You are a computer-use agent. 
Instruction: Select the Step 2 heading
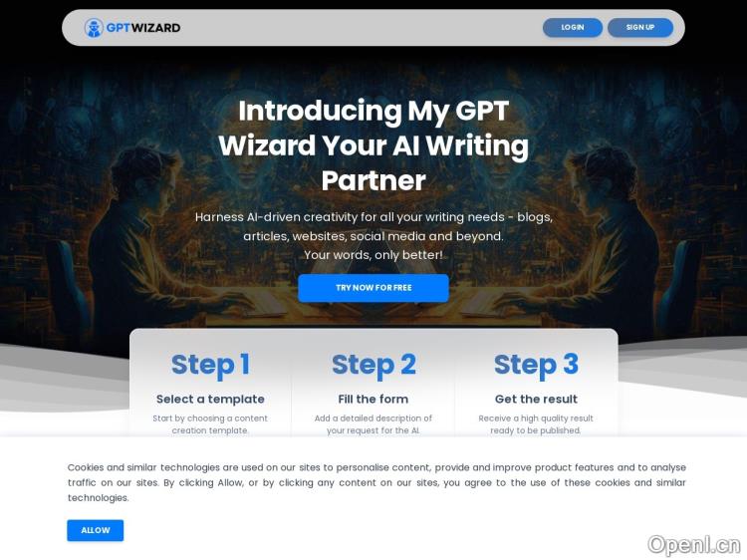click(x=373, y=365)
